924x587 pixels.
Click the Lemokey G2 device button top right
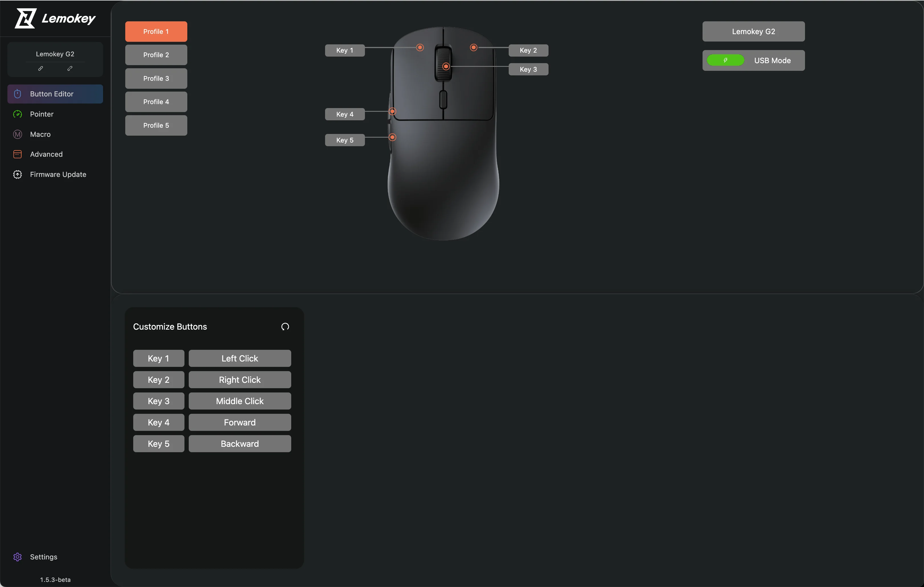coord(753,32)
